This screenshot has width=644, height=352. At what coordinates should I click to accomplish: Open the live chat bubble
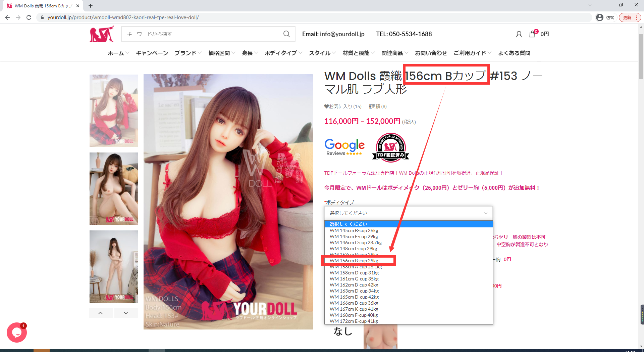click(x=17, y=333)
